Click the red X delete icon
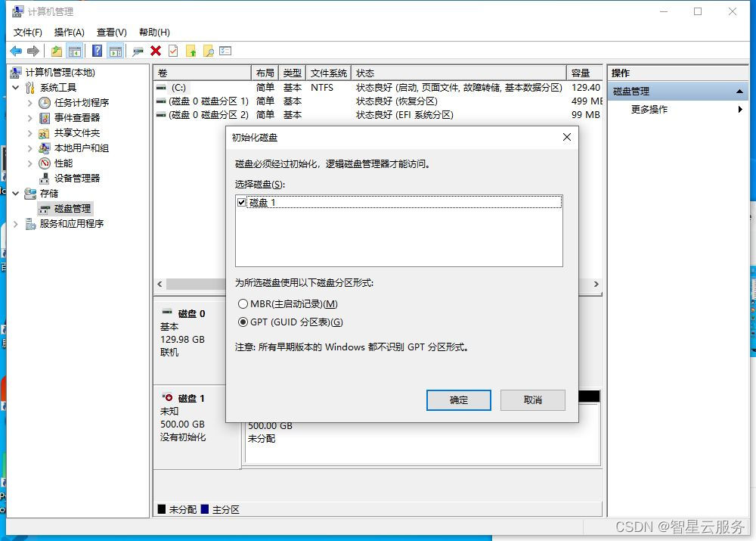The width and height of the screenshot is (756, 541). [156, 51]
